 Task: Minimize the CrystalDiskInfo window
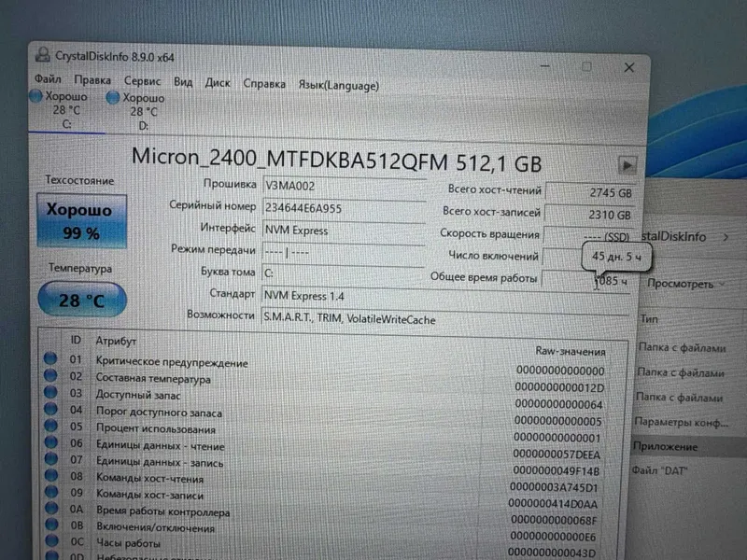[x=545, y=65]
